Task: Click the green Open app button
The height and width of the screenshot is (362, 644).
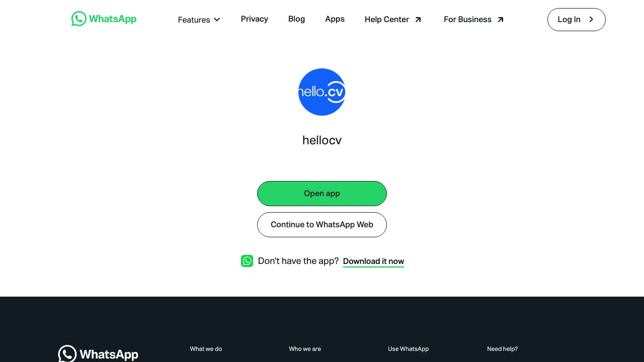Action: pyautogui.click(x=322, y=194)
